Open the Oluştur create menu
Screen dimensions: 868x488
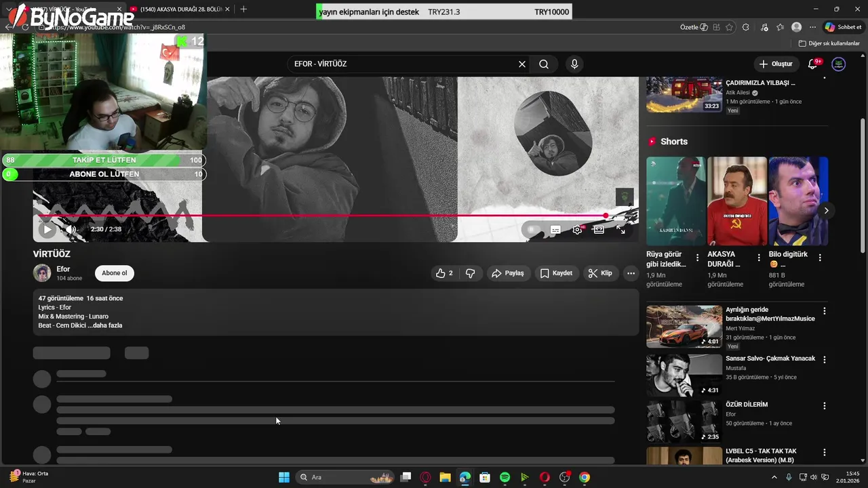[776, 64]
